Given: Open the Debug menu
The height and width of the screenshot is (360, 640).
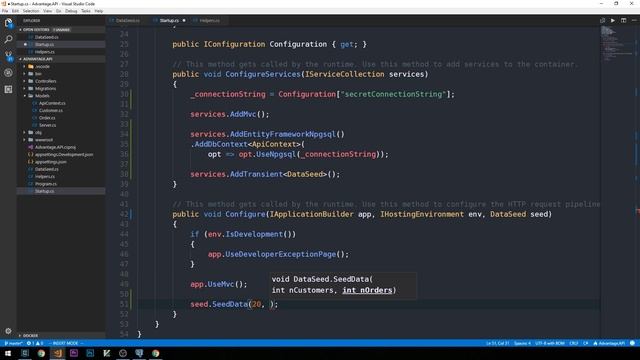Looking at the screenshot, I should tap(71, 11).
